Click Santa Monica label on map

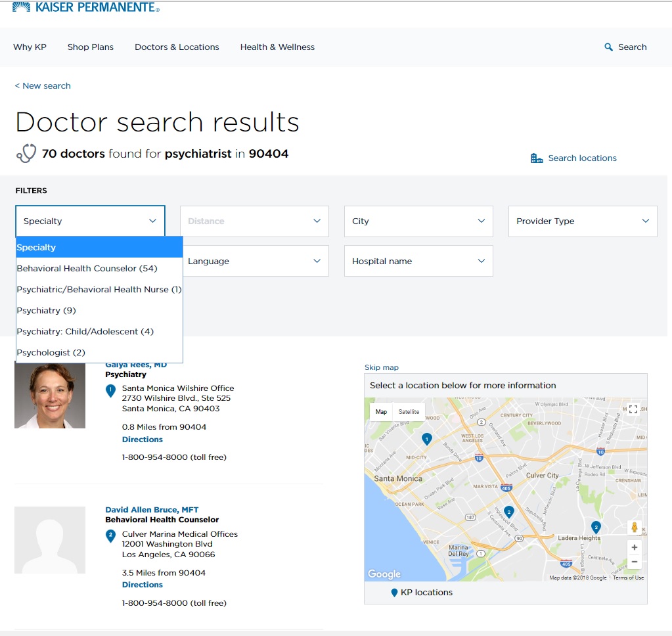tap(398, 479)
